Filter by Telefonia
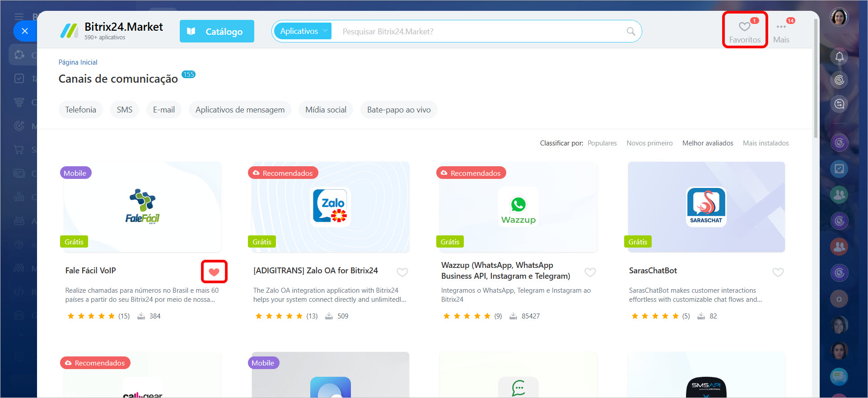This screenshot has height=398, width=868. coord(80,110)
